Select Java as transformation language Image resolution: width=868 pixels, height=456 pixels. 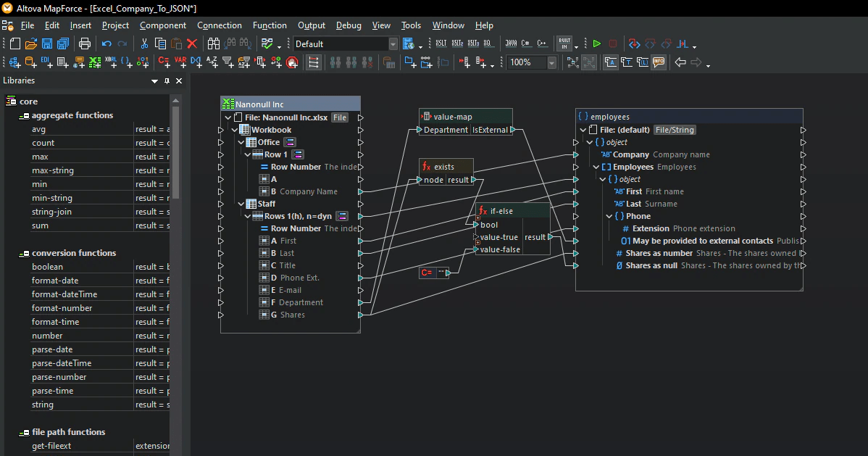click(x=511, y=44)
